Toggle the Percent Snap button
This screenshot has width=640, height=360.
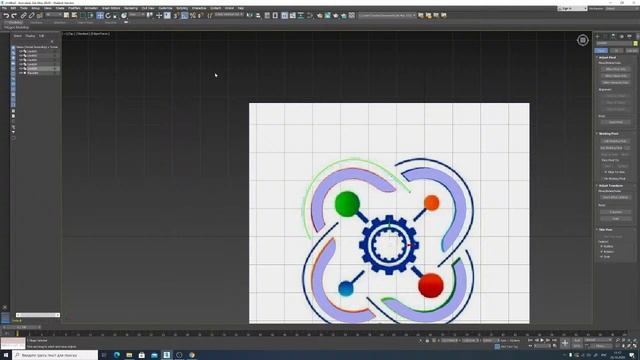[193, 16]
